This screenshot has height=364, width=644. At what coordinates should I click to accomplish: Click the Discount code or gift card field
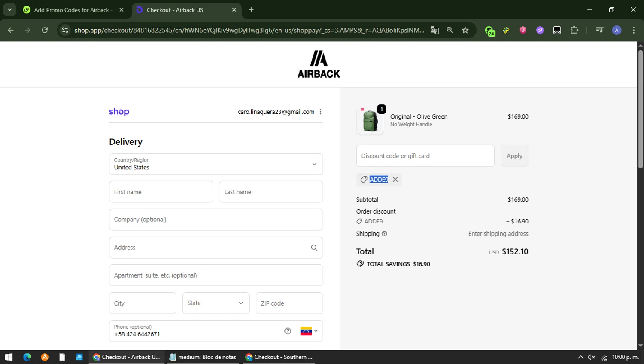[x=425, y=156]
